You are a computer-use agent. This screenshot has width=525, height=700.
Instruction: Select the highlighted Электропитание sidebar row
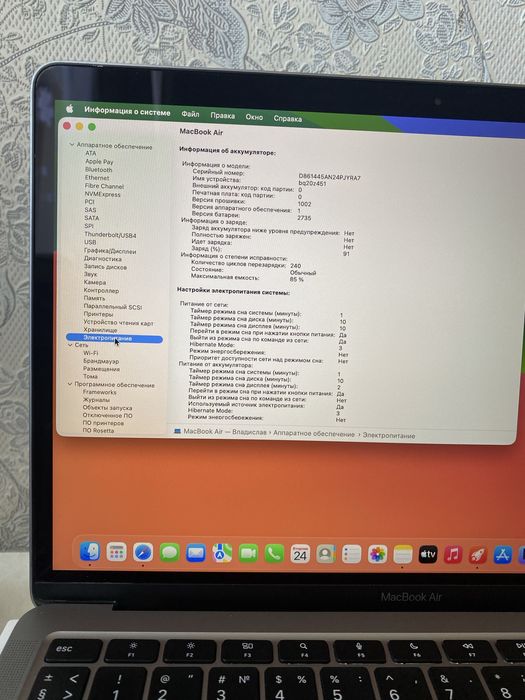pos(114,339)
